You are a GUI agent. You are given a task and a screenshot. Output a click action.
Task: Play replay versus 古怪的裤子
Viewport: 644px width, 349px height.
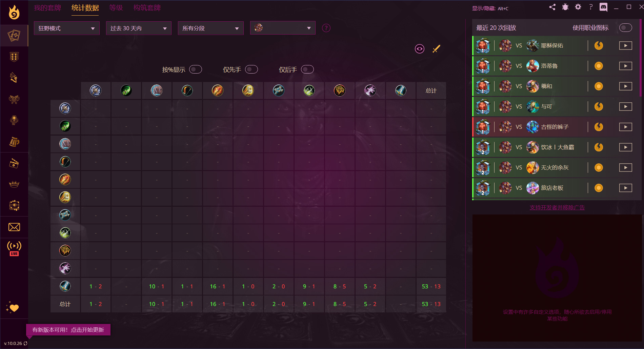tap(626, 127)
